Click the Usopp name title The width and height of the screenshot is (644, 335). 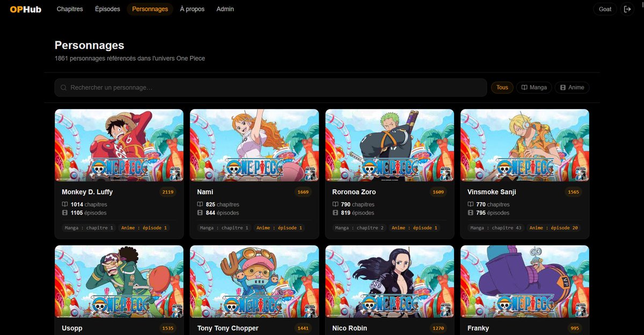point(72,328)
